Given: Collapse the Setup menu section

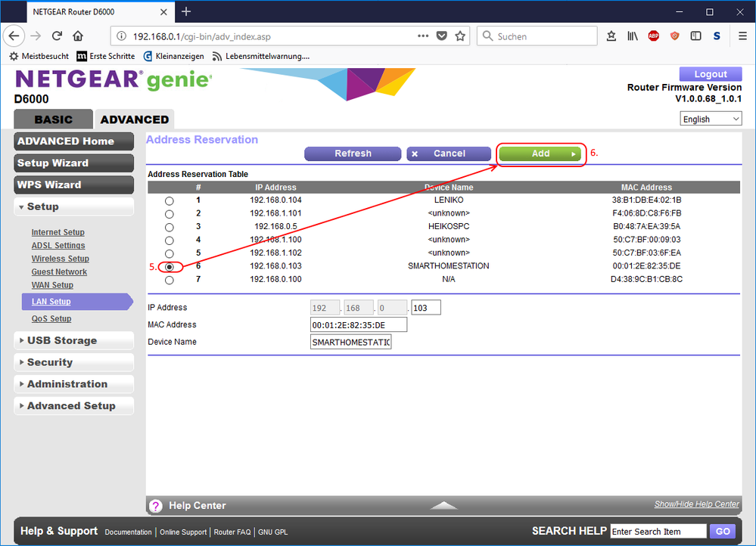Looking at the screenshot, I should click(x=73, y=206).
